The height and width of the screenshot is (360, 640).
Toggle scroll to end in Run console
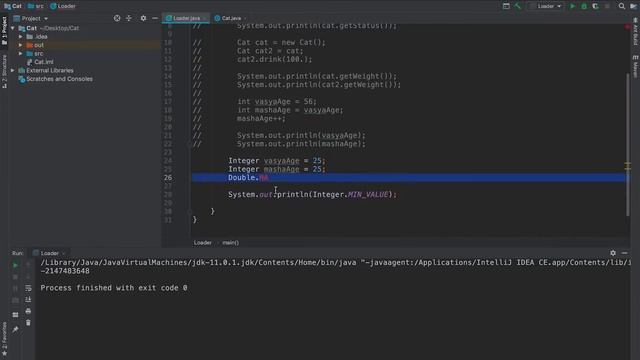(28, 300)
